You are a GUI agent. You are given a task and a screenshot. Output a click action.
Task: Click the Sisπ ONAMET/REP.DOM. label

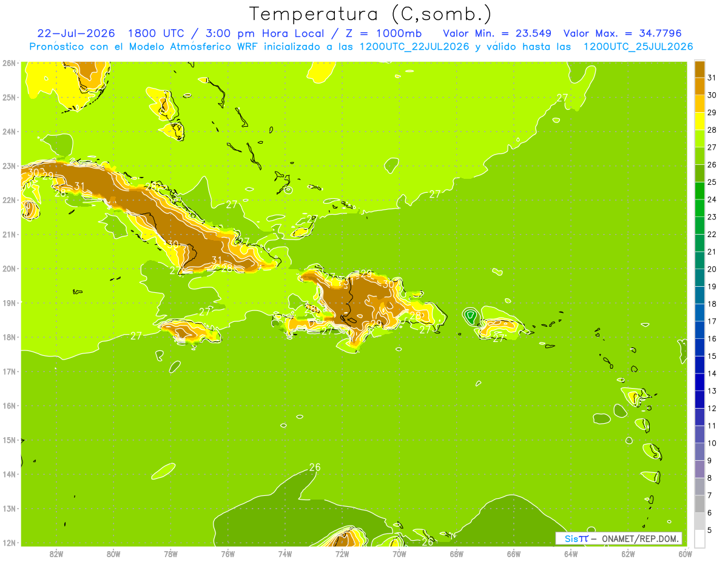tap(619, 538)
